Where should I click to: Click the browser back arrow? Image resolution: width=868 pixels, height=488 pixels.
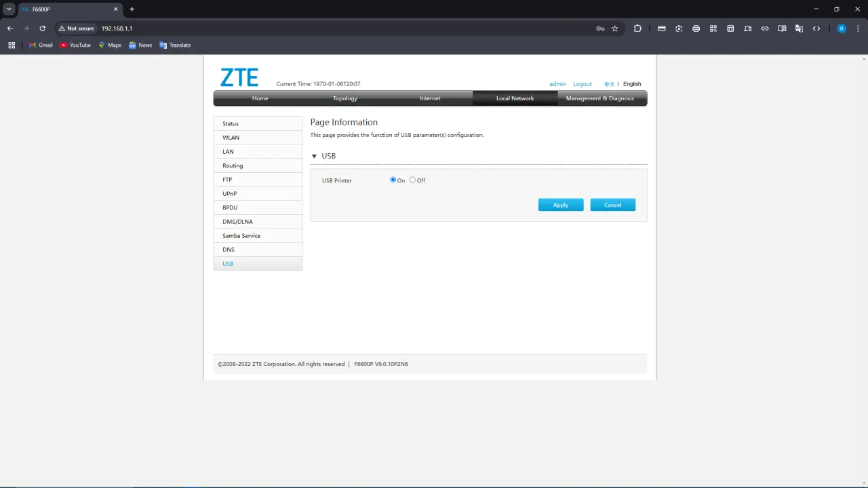coord(10,28)
